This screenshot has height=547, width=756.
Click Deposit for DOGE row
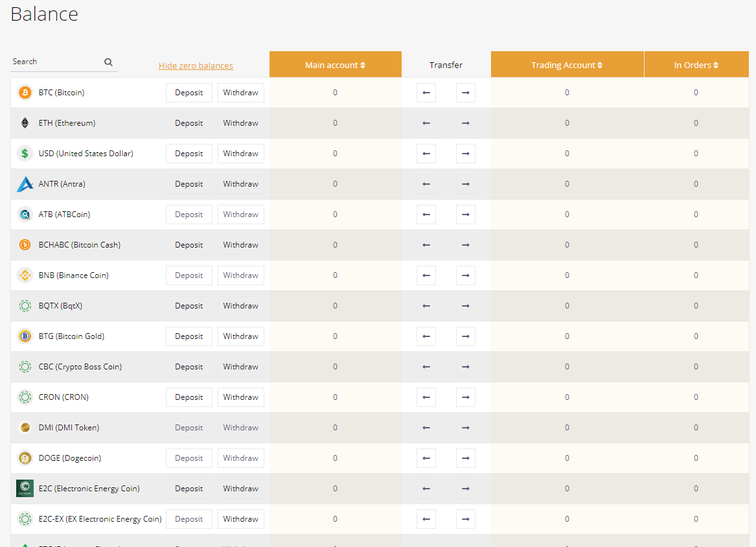point(189,458)
